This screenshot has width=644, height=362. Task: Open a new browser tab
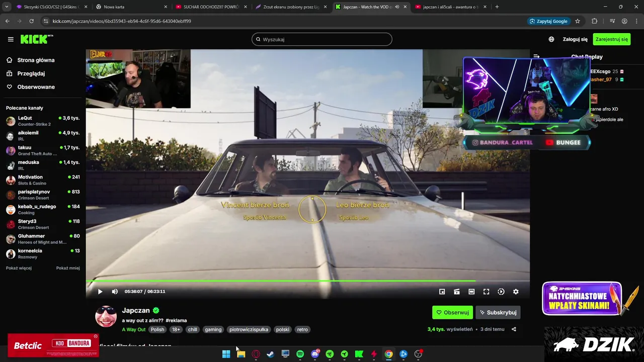(497, 7)
